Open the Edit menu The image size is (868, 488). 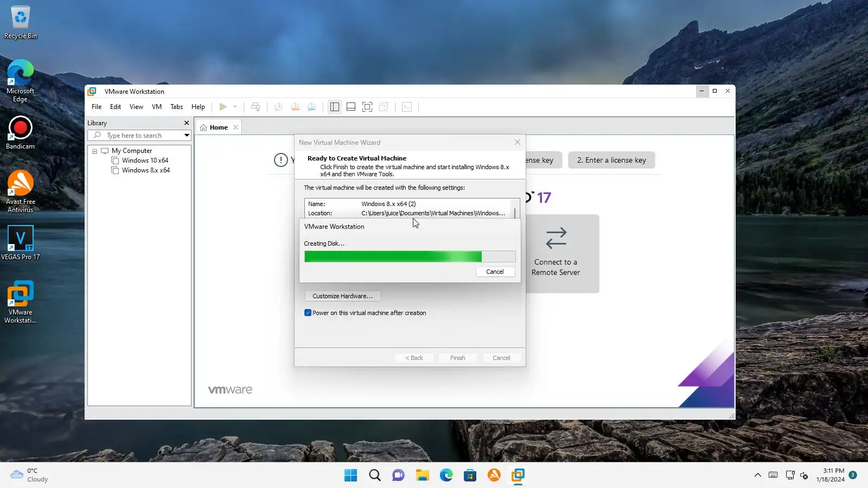(116, 107)
